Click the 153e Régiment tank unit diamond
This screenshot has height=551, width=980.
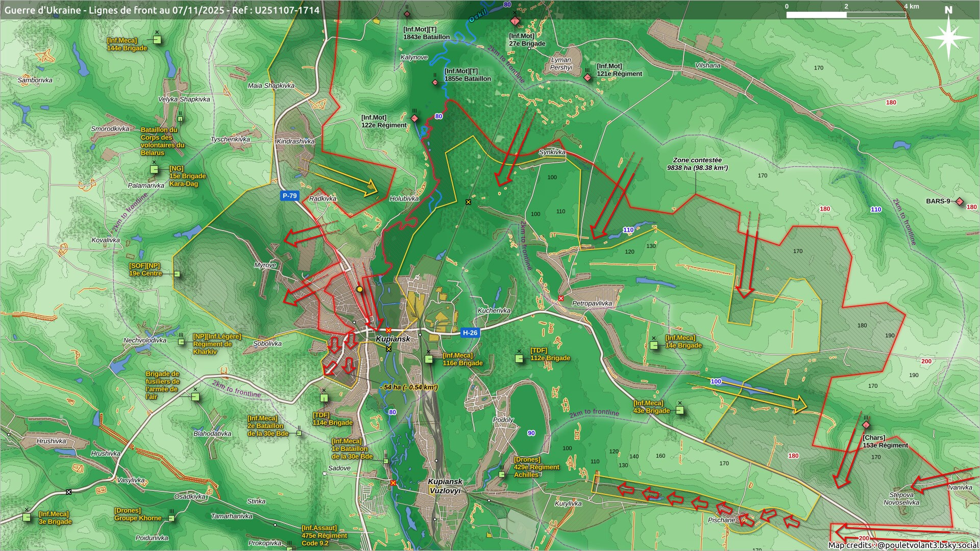pyautogui.click(x=866, y=425)
